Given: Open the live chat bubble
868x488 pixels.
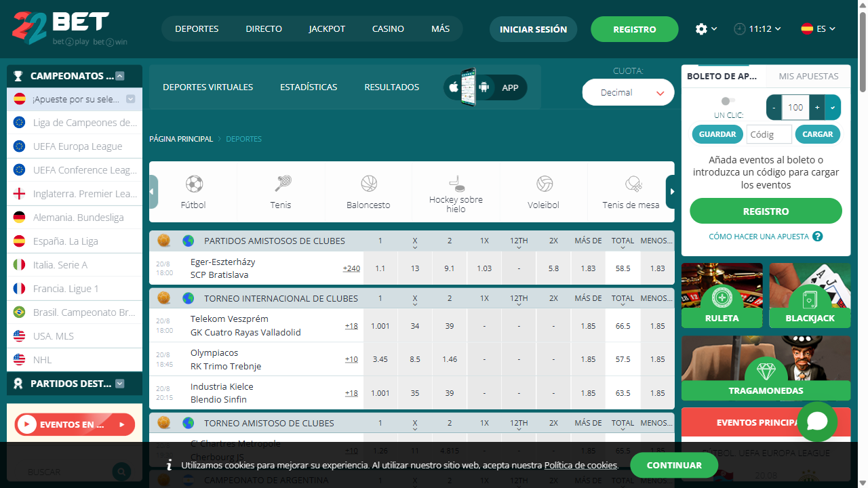Looking at the screenshot, I should (x=817, y=422).
